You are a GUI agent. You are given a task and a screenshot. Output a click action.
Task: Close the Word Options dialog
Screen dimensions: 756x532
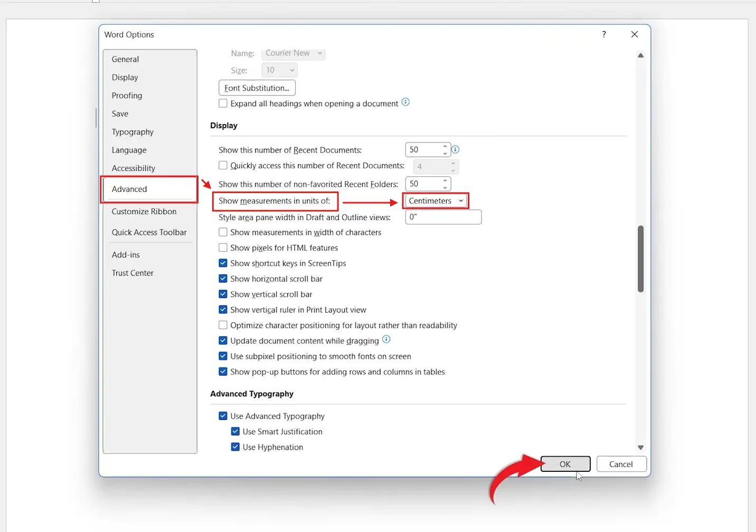(635, 34)
